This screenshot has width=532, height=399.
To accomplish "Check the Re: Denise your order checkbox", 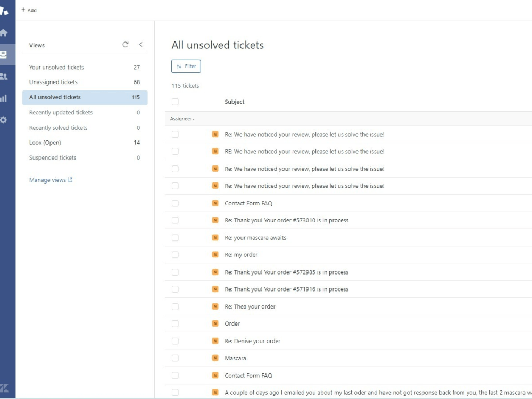I will coord(175,341).
